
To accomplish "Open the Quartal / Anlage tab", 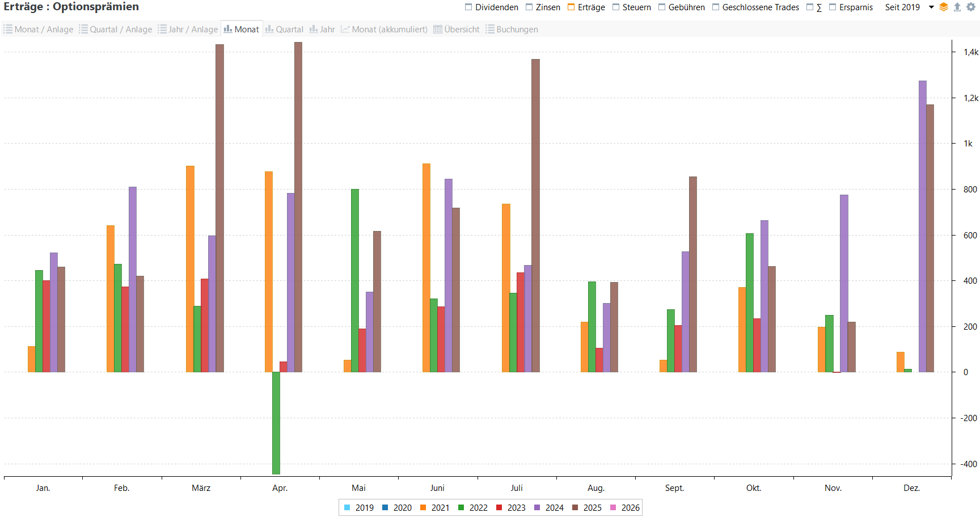I will tap(116, 30).
